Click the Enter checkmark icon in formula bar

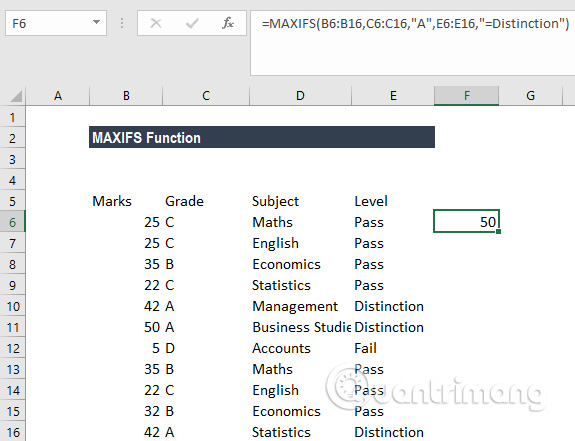[192, 23]
